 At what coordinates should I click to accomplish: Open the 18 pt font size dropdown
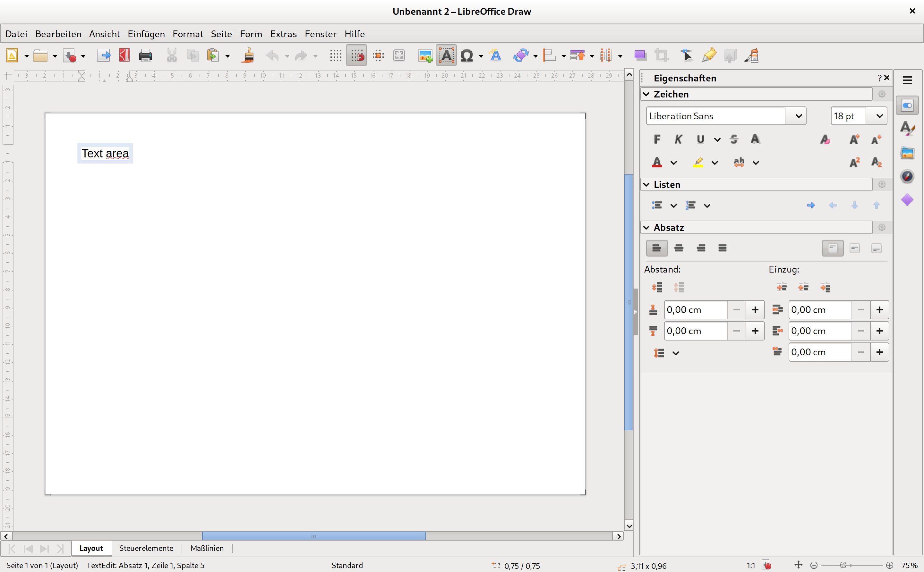879,116
